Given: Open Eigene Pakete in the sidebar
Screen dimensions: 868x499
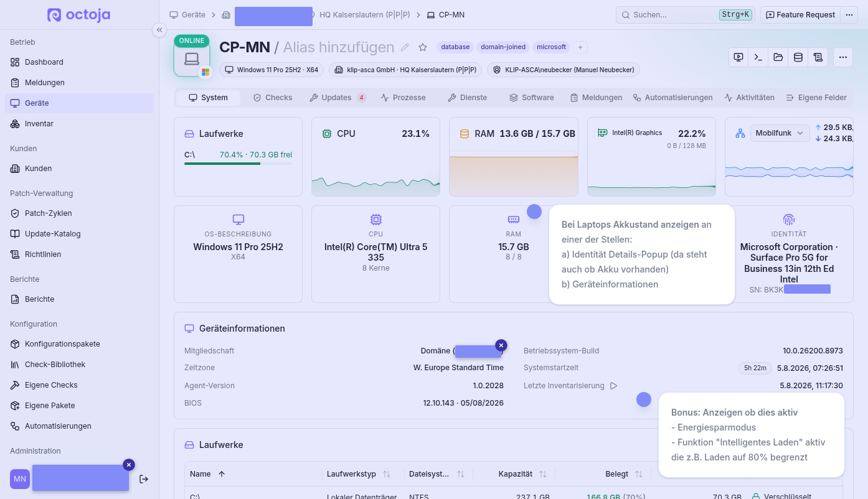Looking at the screenshot, I should tap(79, 406).
